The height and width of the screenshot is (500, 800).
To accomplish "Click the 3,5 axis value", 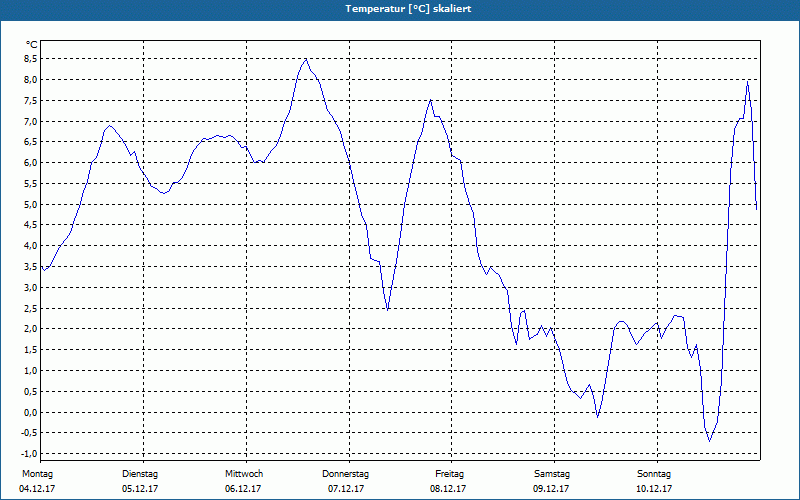I will [x=31, y=267].
